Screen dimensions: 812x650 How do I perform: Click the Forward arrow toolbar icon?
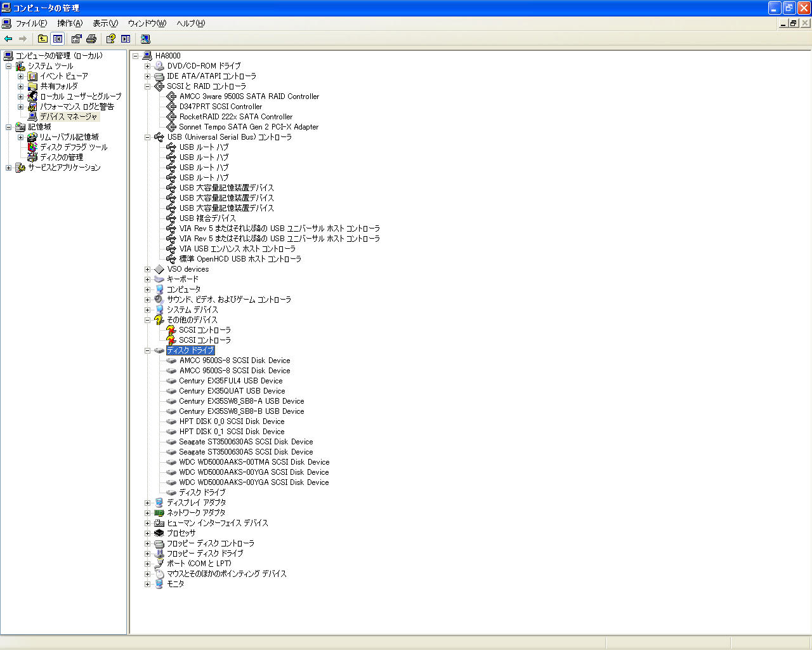(23, 39)
